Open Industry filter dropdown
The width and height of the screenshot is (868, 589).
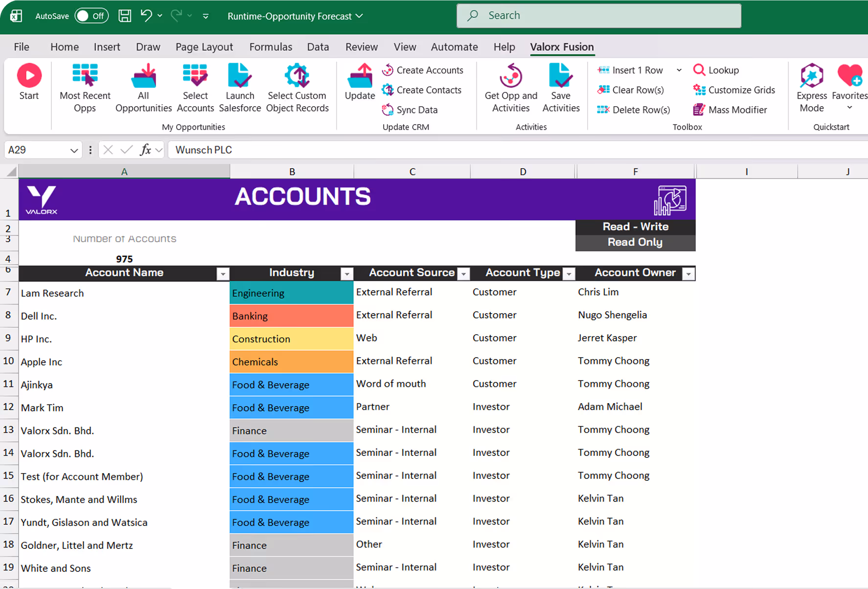(346, 274)
